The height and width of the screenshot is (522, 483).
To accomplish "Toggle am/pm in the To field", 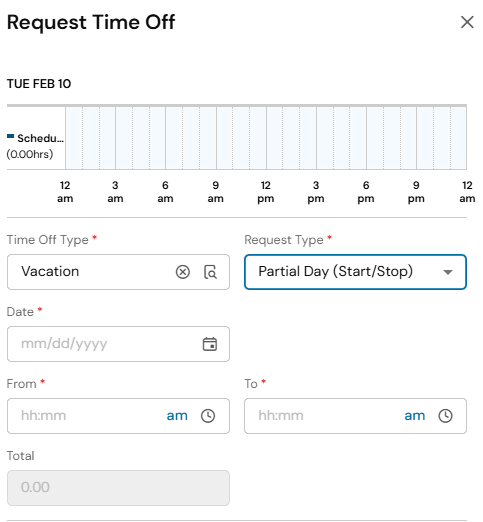I will tap(415, 416).
